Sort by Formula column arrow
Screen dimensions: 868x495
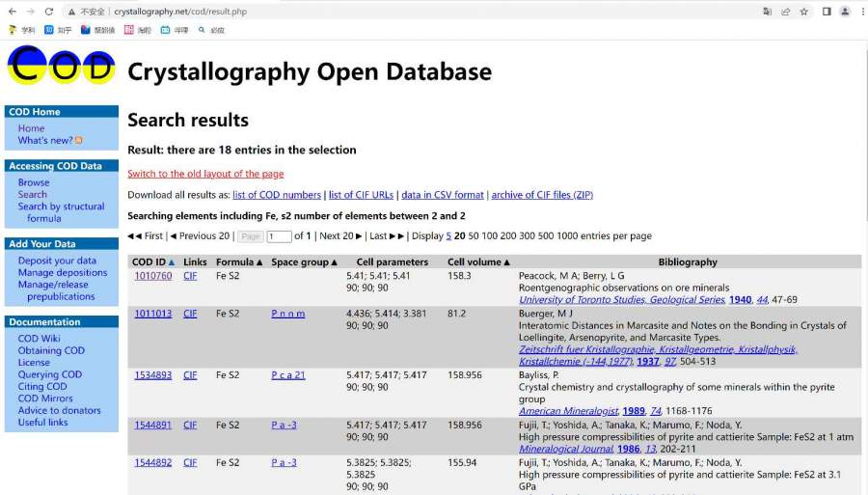click(259, 262)
